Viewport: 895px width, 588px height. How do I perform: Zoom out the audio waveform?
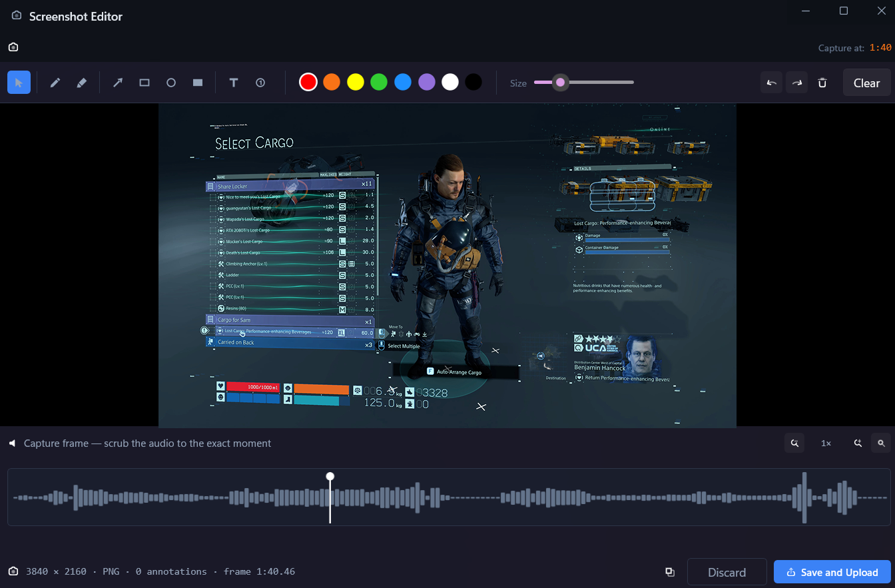tap(794, 443)
